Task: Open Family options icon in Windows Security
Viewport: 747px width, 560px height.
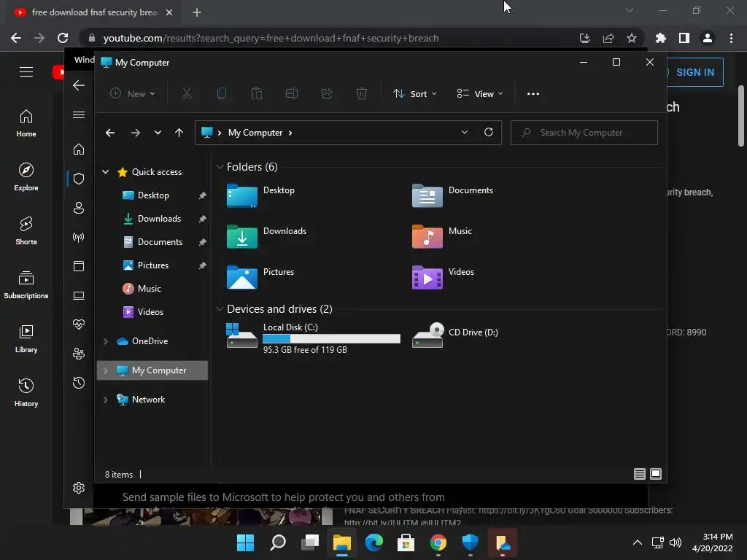Action: tap(79, 354)
